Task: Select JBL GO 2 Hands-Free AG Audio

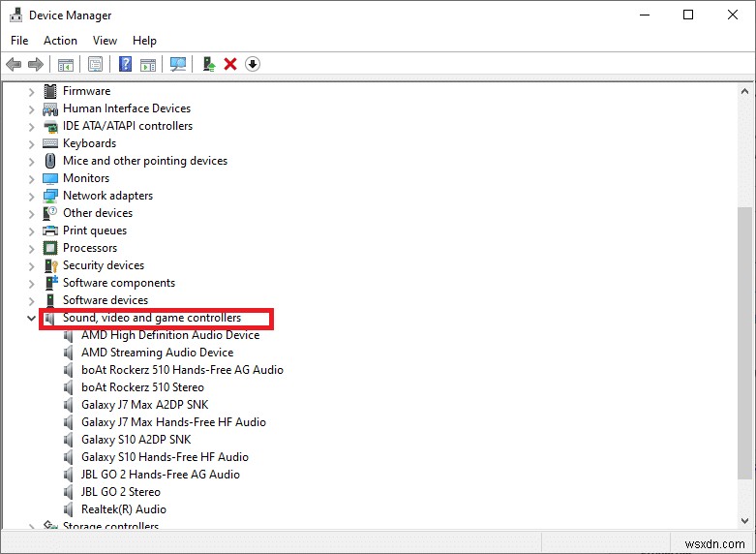Action: 161,475
